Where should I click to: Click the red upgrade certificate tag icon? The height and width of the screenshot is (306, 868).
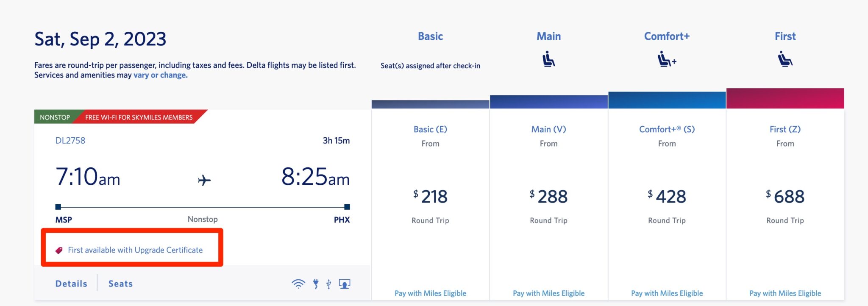59,250
